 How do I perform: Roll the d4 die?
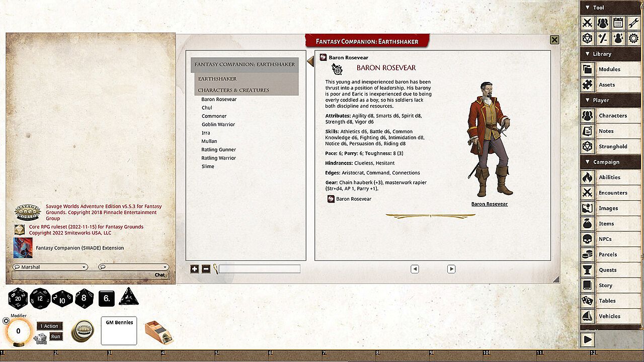pyautogui.click(x=129, y=297)
